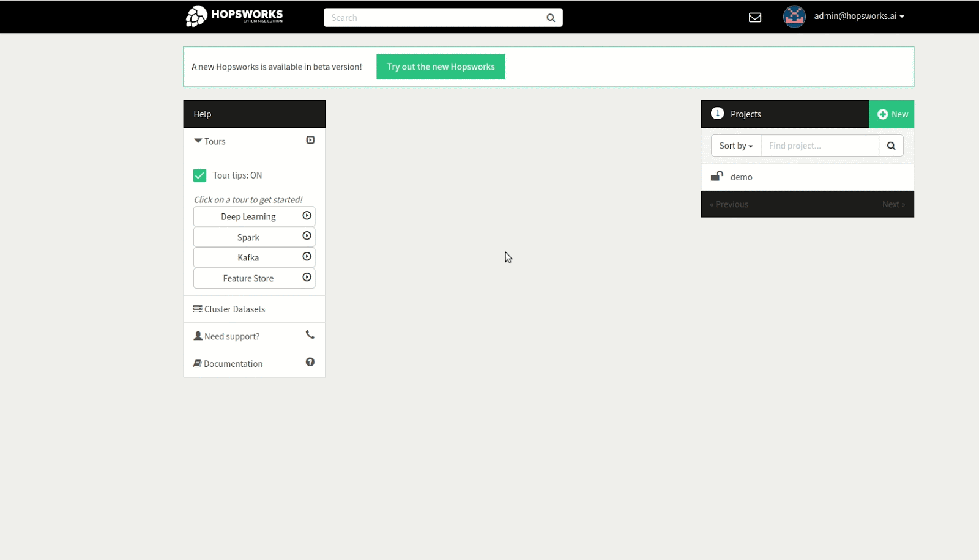The height and width of the screenshot is (560, 979).
Task: Click the play icon on Deep Learning tour
Action: tap(307, 215)
